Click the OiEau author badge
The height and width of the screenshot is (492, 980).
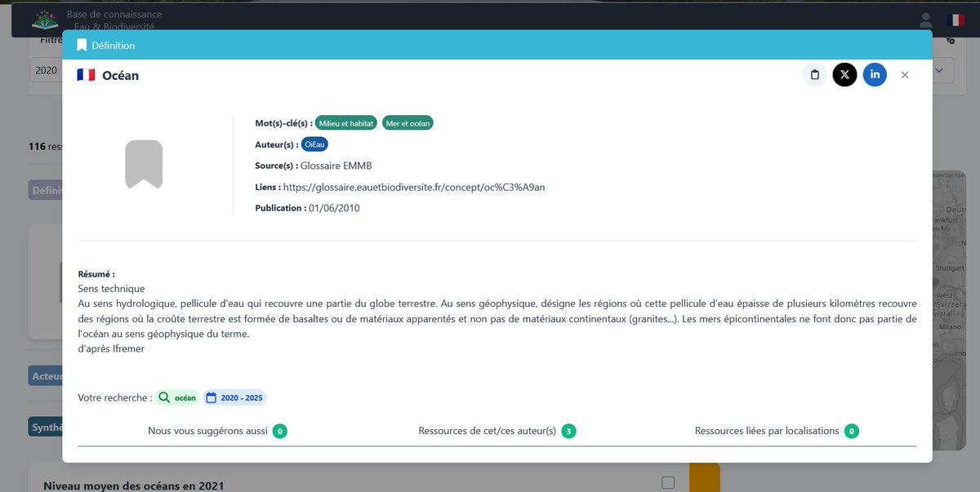click(315, 144)
